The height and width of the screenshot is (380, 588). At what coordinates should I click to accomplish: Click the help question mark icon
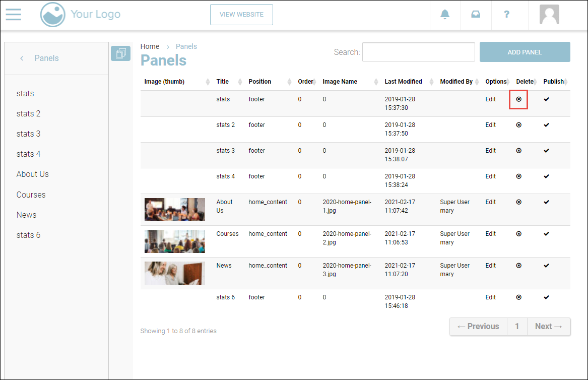[507, 15]
